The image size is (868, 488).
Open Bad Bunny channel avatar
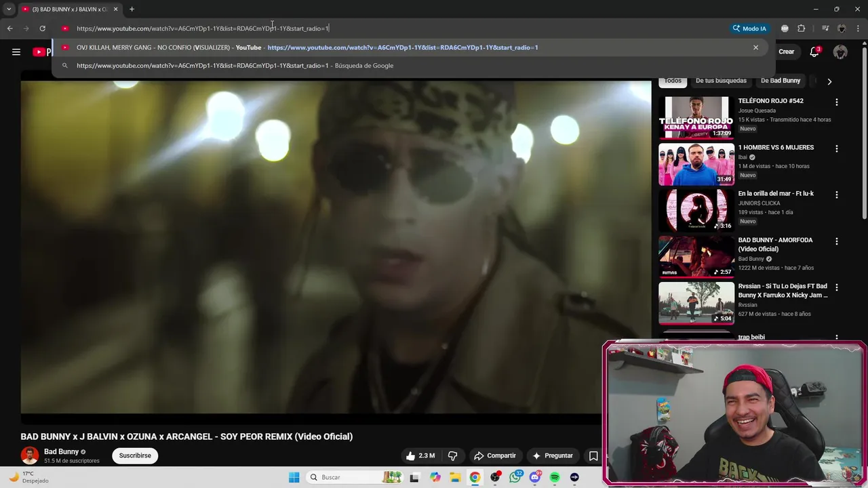point(30,455)
